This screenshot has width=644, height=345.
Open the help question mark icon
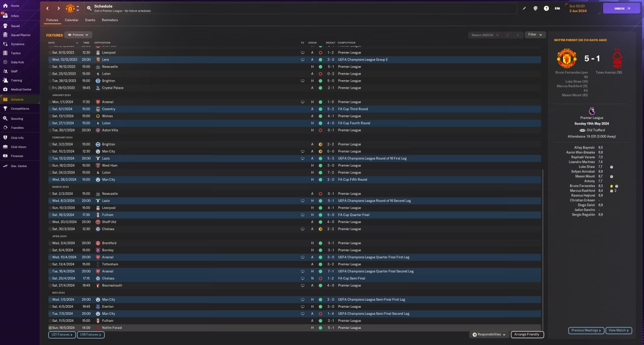coord(546,8)
